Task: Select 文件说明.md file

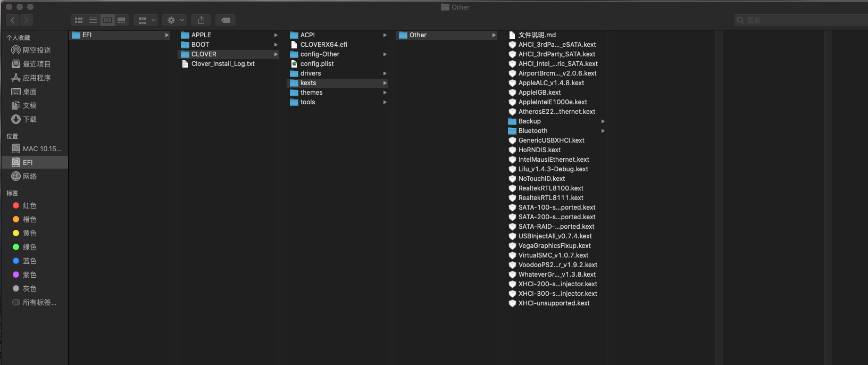Action: pyautogui.click(x=555, y=35)
